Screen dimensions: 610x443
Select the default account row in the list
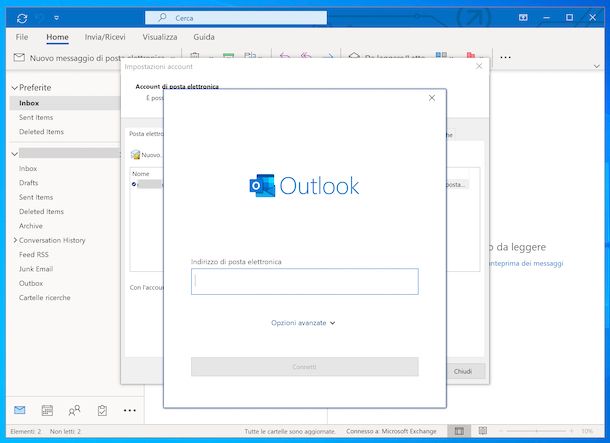coord(147,184)
